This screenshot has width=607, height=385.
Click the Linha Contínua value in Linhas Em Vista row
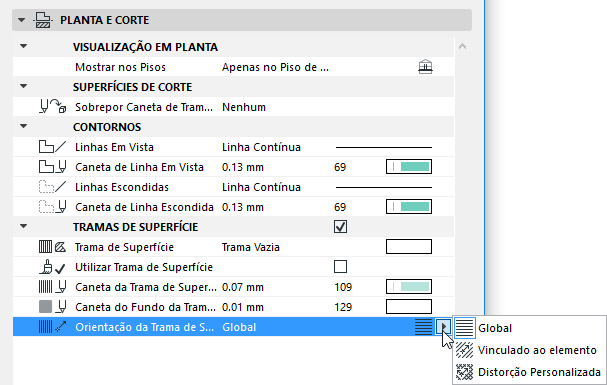pyautogui.click(x=261, y=147)
